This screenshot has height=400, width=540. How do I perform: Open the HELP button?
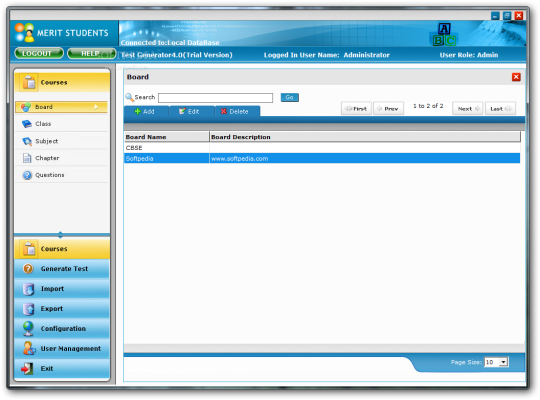pyautogui.click(x=91, y=53)
